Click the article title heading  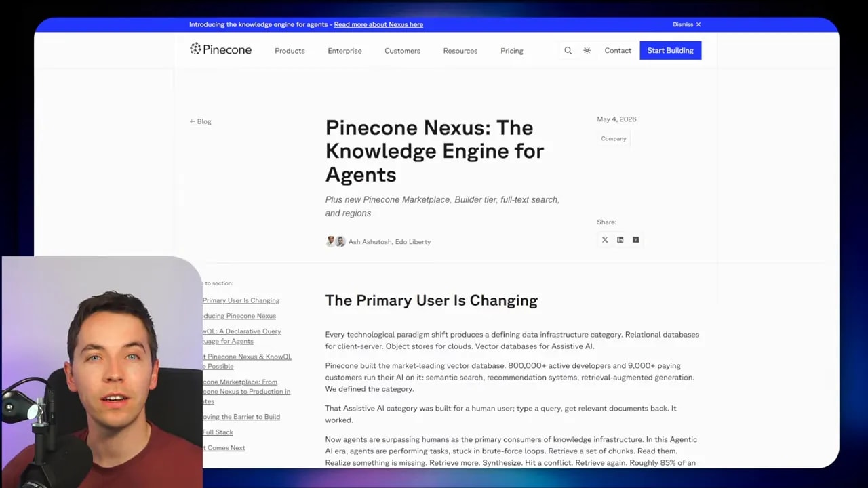[x=435, y=150]
